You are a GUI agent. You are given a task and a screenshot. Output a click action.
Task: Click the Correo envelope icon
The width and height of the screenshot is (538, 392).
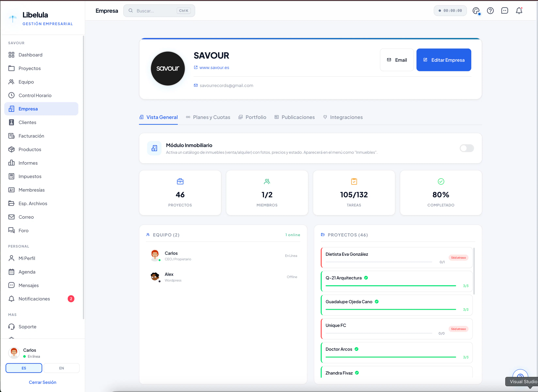tap(11, 217)
